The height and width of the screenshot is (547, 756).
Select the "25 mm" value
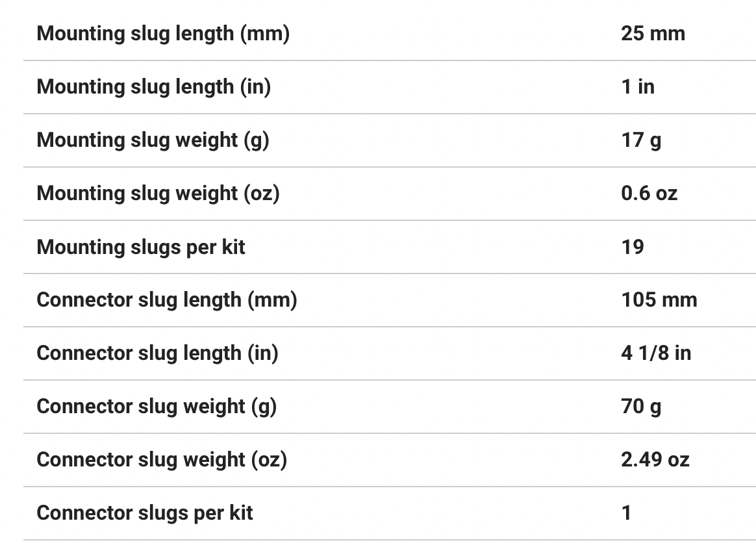click(x=653, y=33)
